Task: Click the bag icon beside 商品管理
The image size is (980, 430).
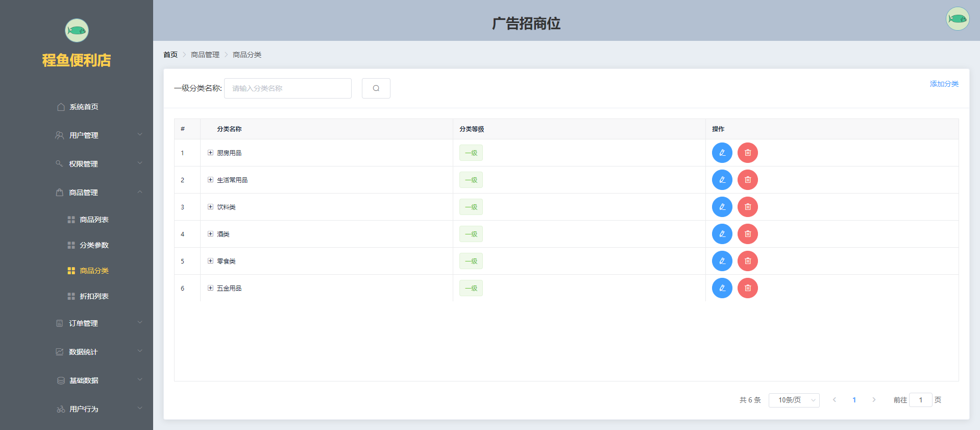Action: [x=60, y=193]
